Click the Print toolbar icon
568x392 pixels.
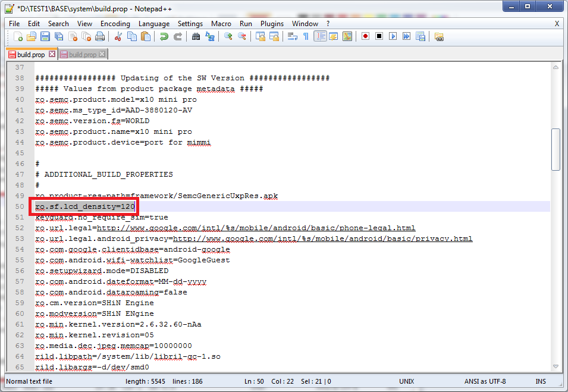(100, 37)
